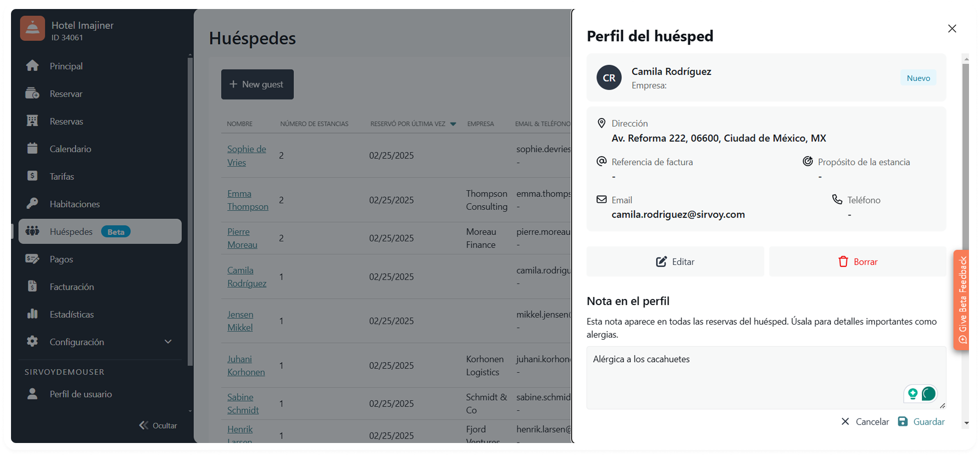Click the New guest button

click(x=257, y=84)
